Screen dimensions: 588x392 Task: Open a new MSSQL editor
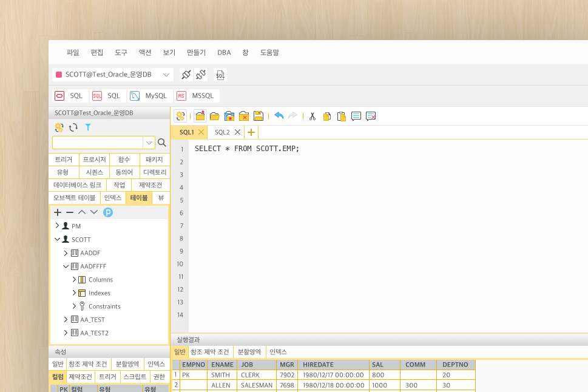(195, 96)
